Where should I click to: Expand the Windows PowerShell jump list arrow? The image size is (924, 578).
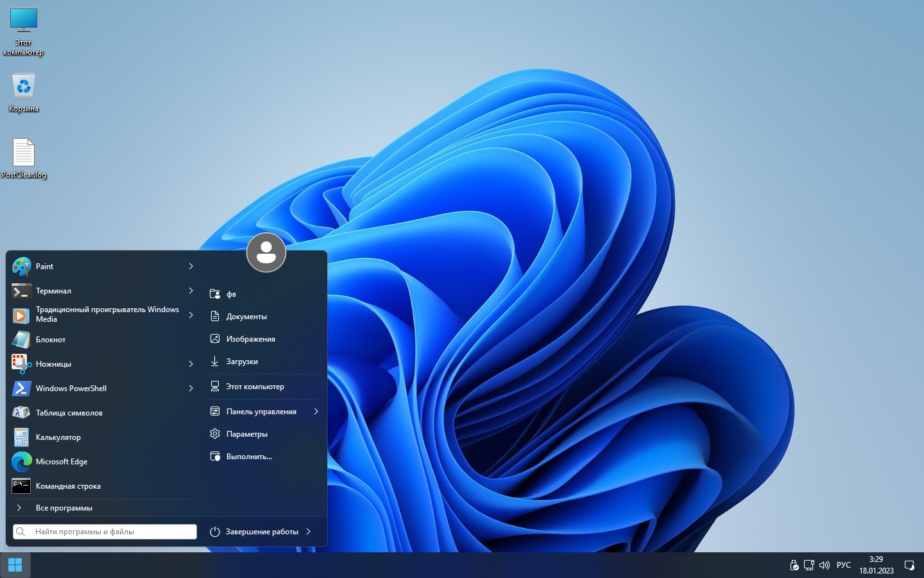tap(191, 389)
